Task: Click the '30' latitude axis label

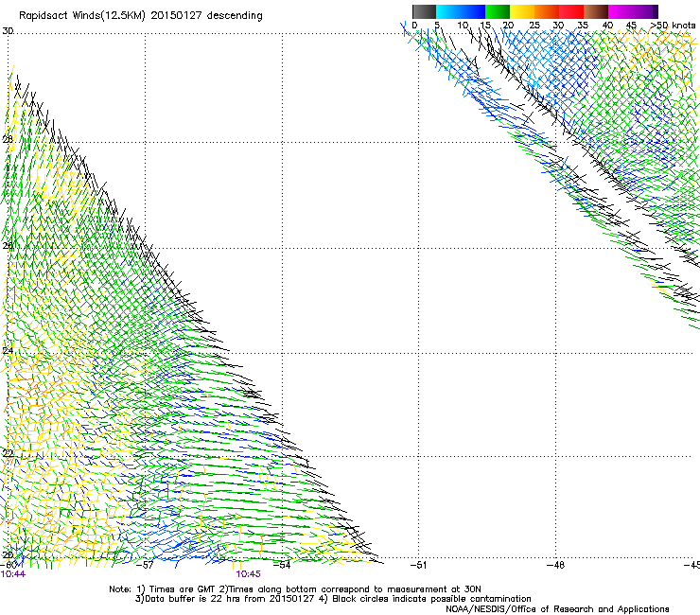Action: 8,31
